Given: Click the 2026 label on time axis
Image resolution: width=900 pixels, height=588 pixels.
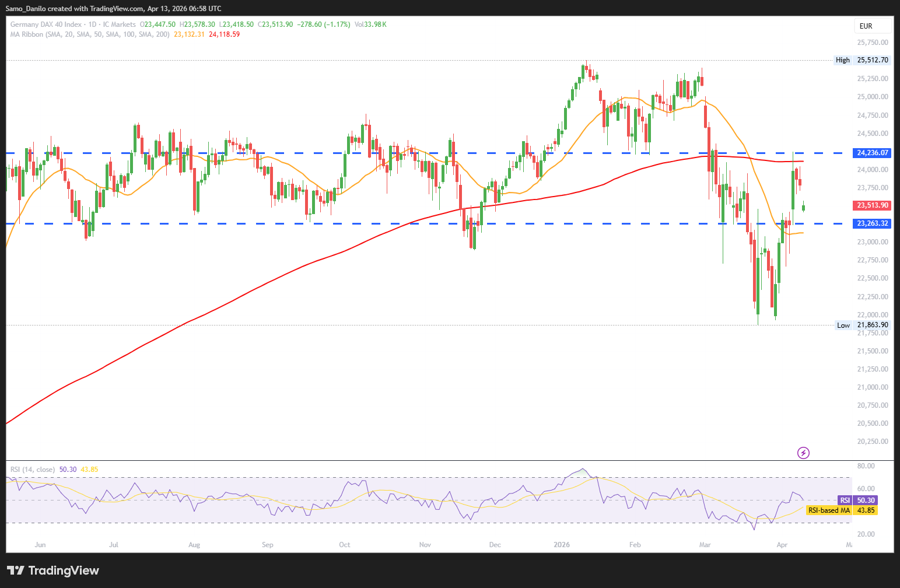Looking at the screenshot, I should point(561,545).
